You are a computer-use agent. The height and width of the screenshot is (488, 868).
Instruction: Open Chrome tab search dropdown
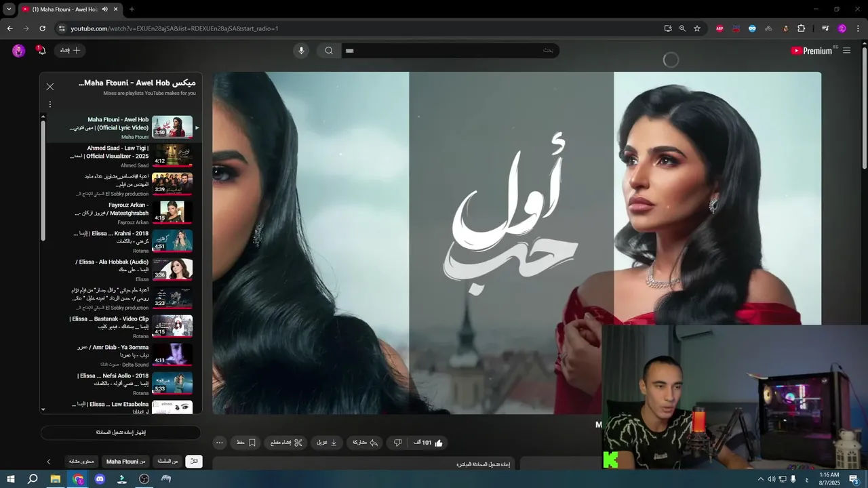pos(9,9)
